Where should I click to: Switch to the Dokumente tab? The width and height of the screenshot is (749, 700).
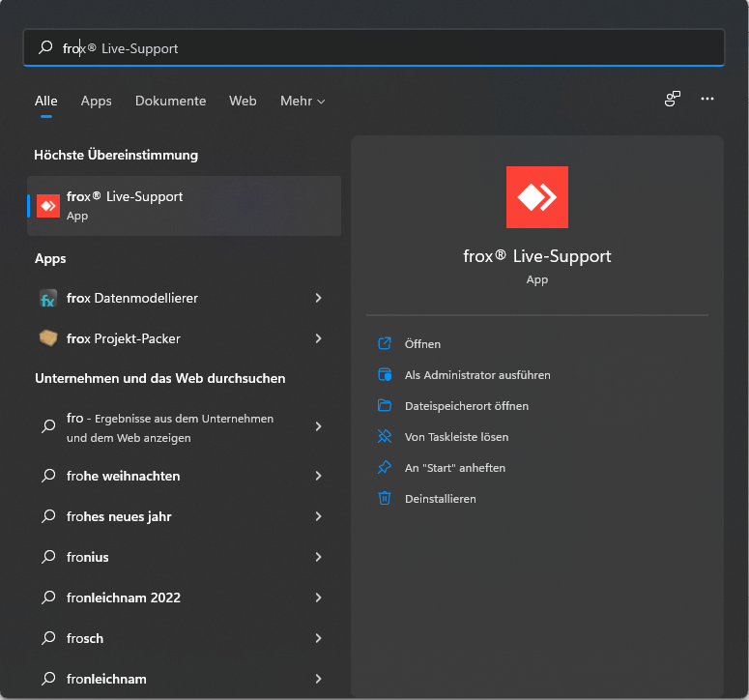pos(170,102)
